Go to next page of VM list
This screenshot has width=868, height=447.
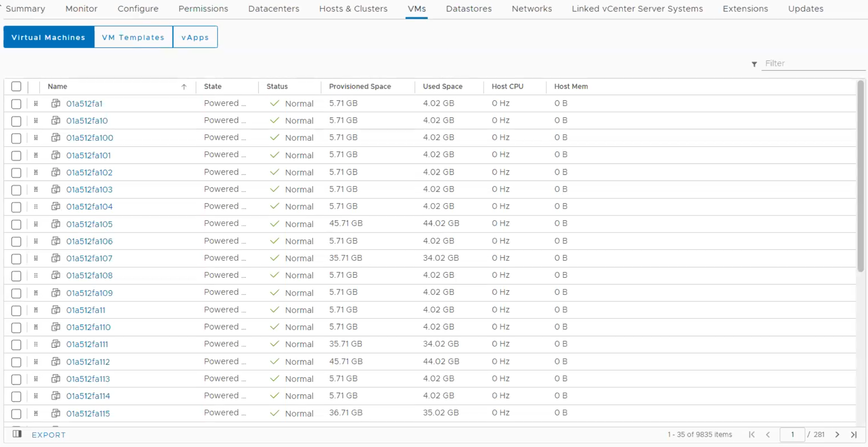point(837,435)
